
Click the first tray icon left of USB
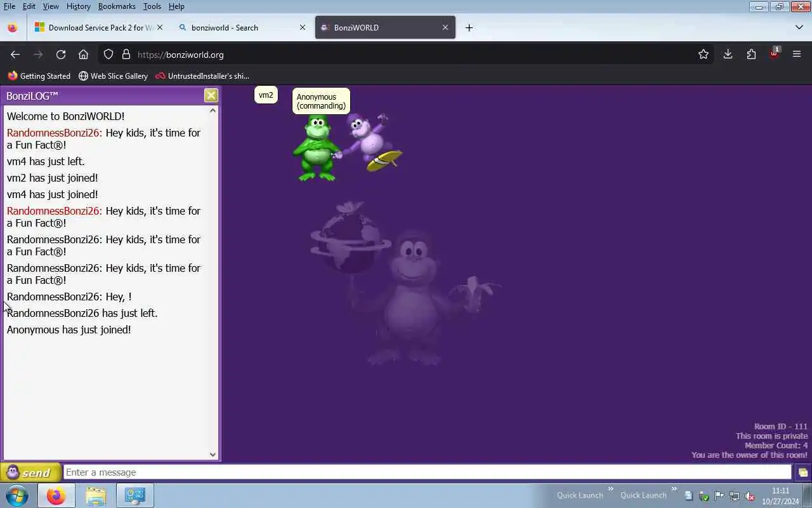pyautogui.click(x=688, y=496)
